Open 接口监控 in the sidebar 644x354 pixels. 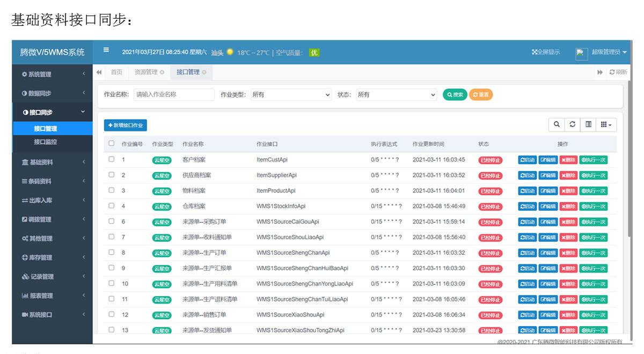46,142
